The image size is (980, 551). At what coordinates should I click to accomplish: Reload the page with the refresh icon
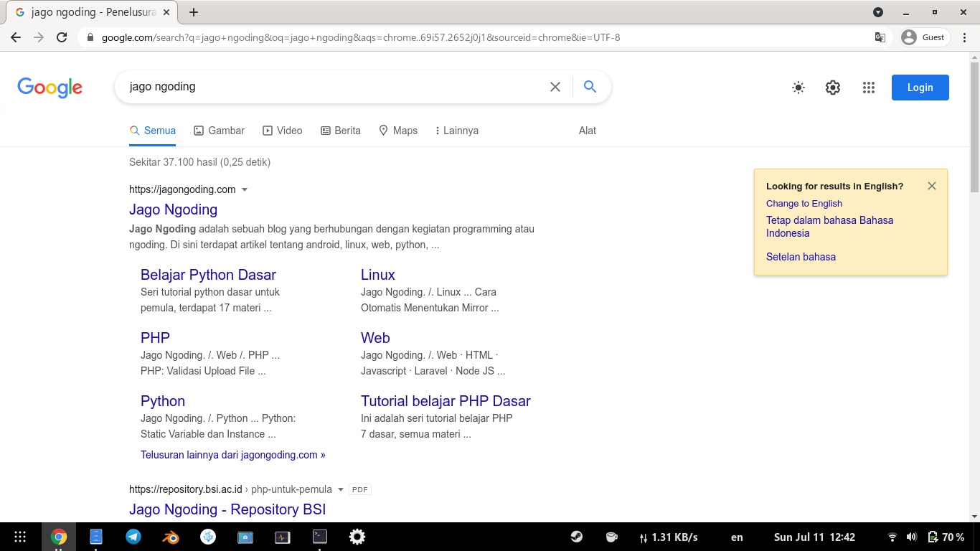pyautogui.click(x=62, y=37)
